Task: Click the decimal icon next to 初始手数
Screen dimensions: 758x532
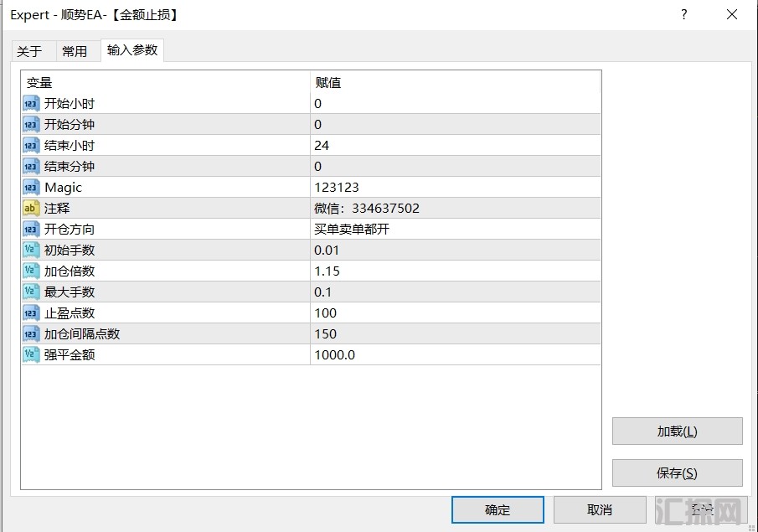Action: click(31, 251)
